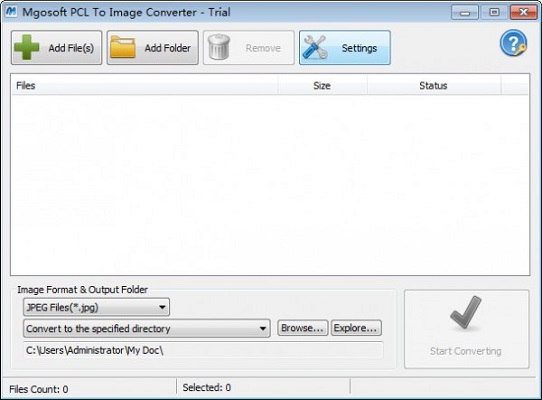Image resolution: width=542 pixels, height=400 pixels.
Task: Click the Selected: 0 status text
Action: pos(206,387)
